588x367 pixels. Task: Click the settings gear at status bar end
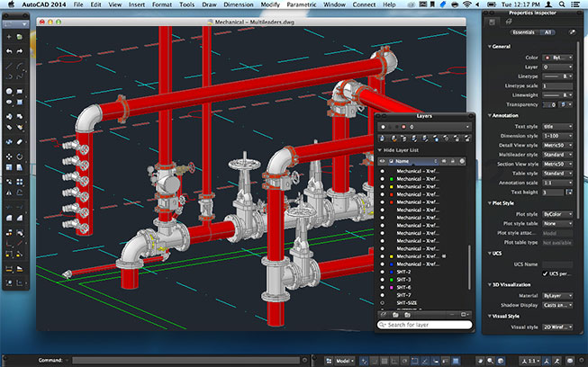(582, 361)
